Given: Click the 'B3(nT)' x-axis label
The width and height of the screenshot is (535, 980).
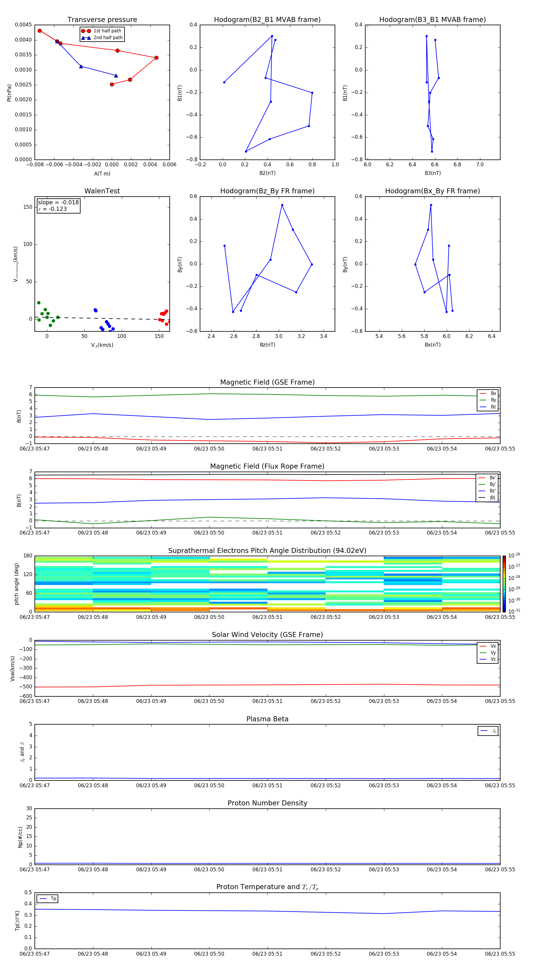Looking at the screenshot, I should pyautogui.click(x=432, y=173).
